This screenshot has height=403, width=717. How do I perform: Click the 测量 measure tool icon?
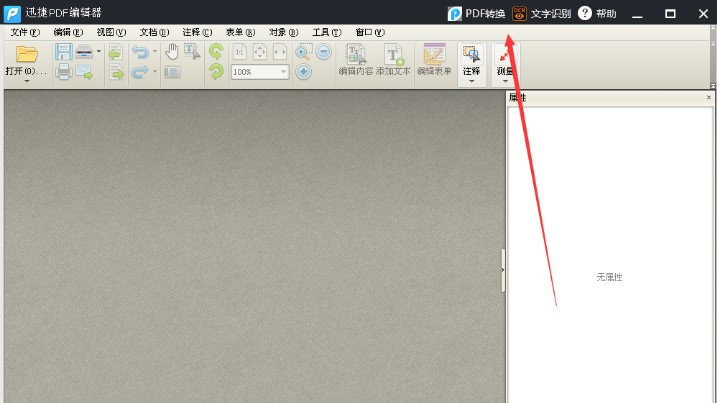point(505,55)
